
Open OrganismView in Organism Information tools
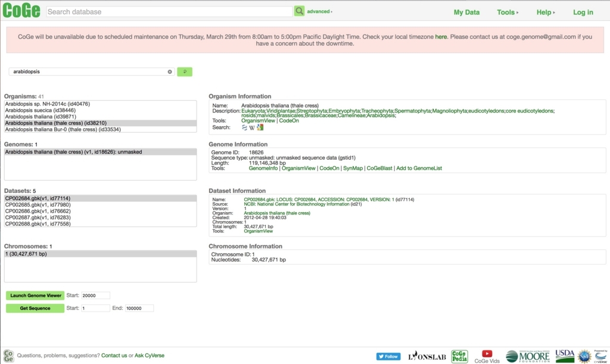(x=258, y=120)
